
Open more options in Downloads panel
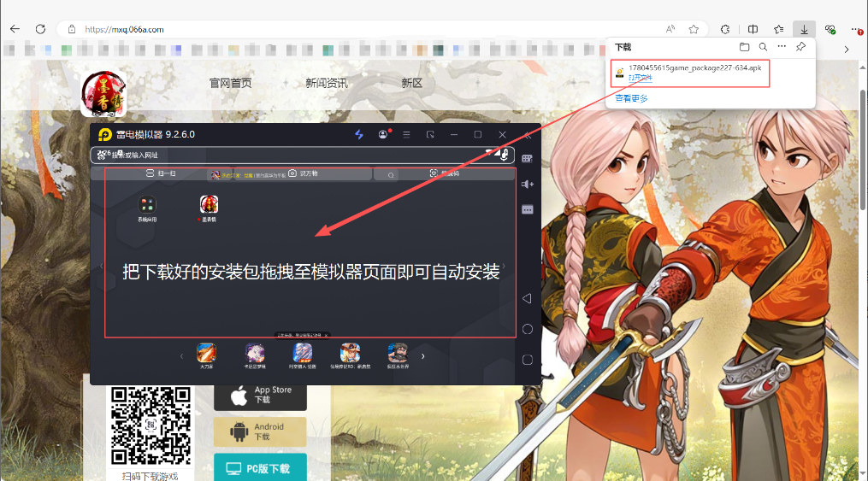pos(782,46)
